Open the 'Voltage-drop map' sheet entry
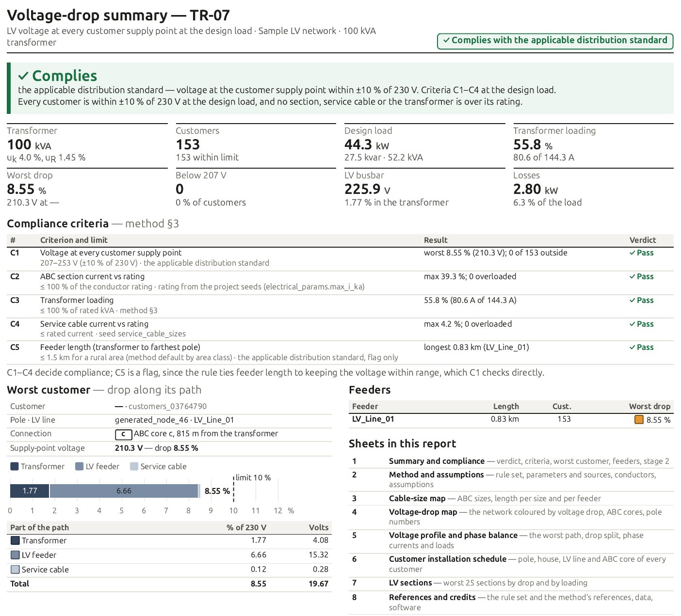 (511, 517)
